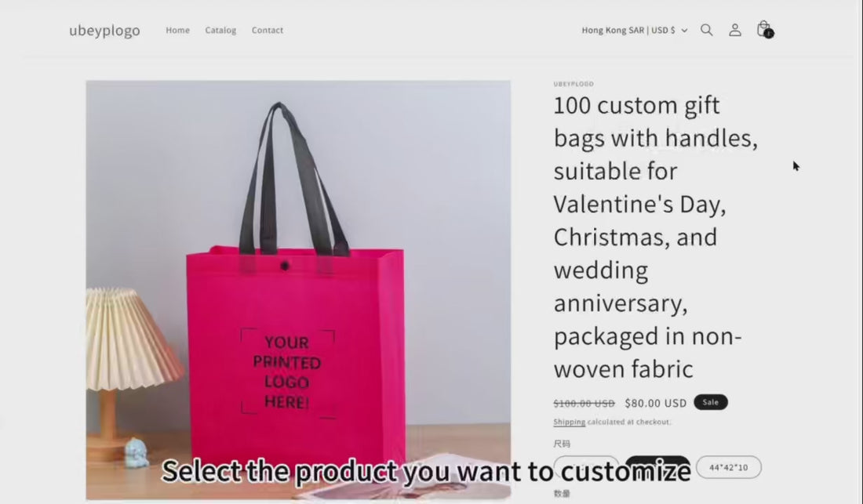Screen dimensions: 863x504
Task: Open the account login person icon
Action: (x=735, y=31)
